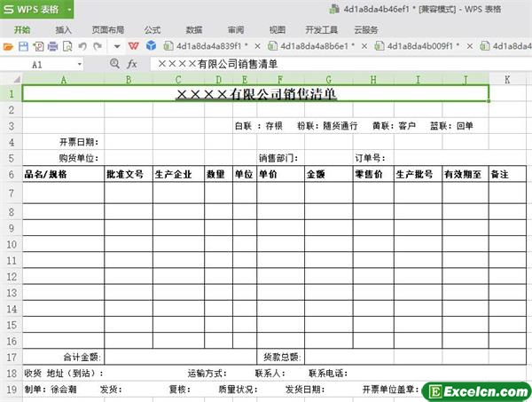Click the 订单号 cell
Viewport: 532px width, 402px height.
[373, 158]
